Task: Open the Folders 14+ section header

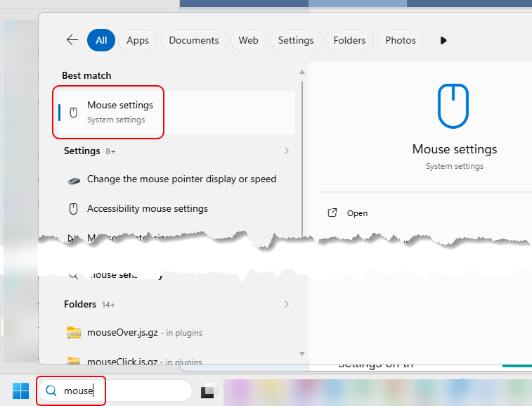Action: tap(89, 304)
